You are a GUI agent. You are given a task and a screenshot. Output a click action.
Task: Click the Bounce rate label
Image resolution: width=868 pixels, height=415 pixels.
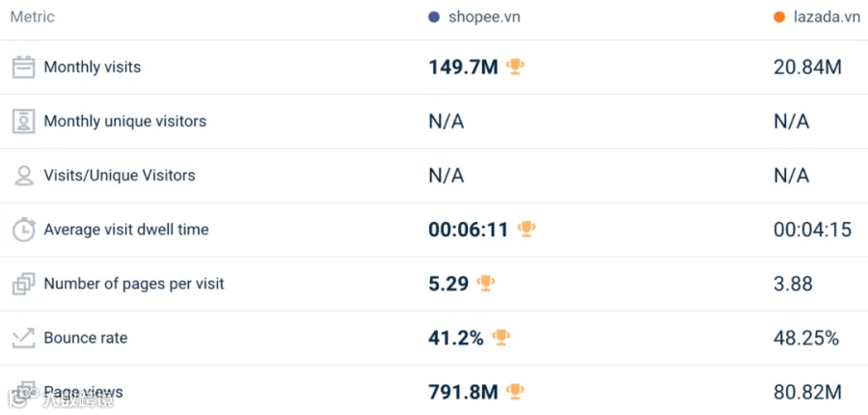86,338
